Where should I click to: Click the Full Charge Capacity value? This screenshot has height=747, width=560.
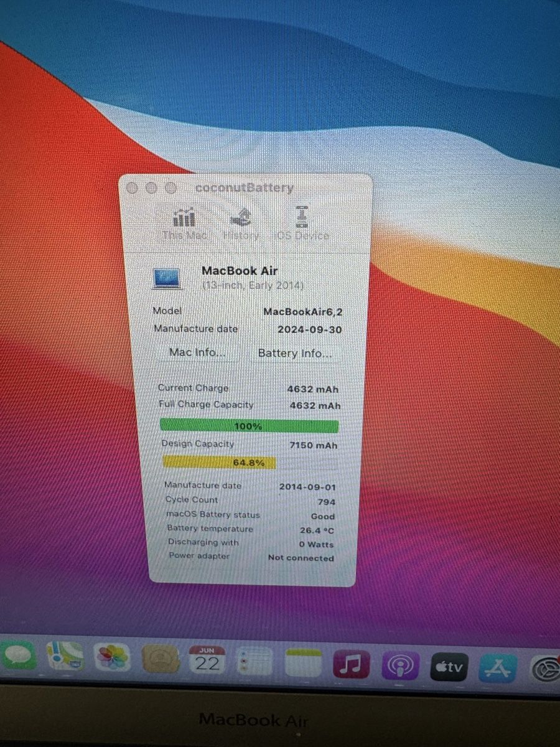click(315, 406)
